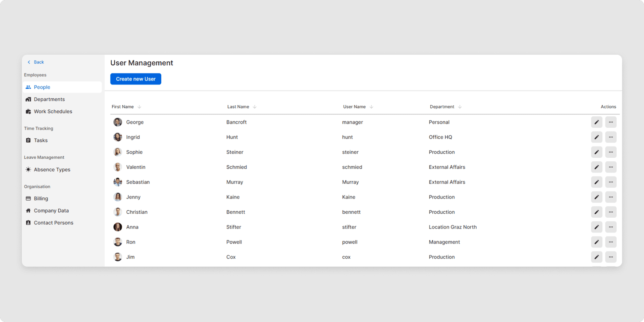644x322 pixels.
Task: Sort users by Department column arrow
Action: [x=460, y=107]
